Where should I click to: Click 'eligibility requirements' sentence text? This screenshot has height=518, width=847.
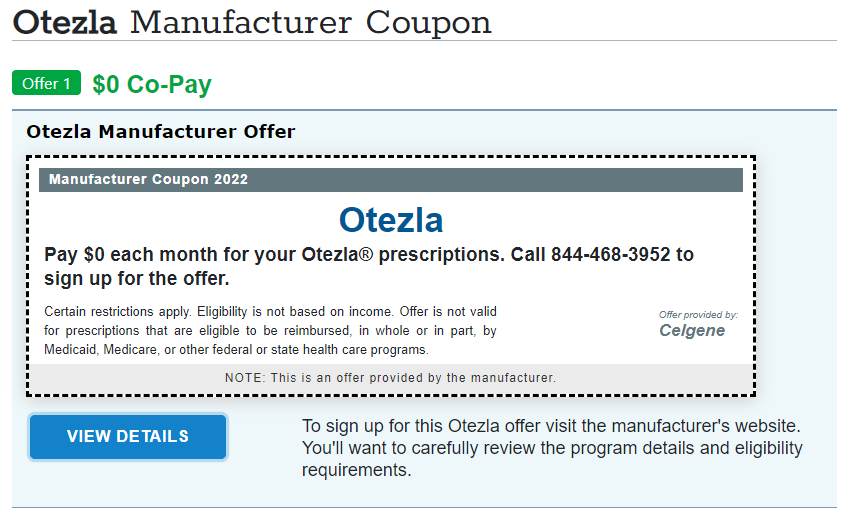[x=552, y=459]
